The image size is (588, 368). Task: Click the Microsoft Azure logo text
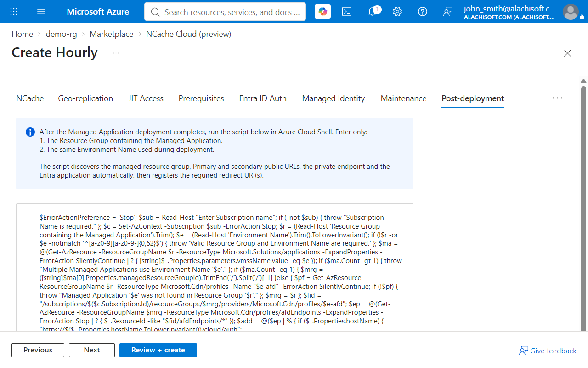tap(98, 11)
